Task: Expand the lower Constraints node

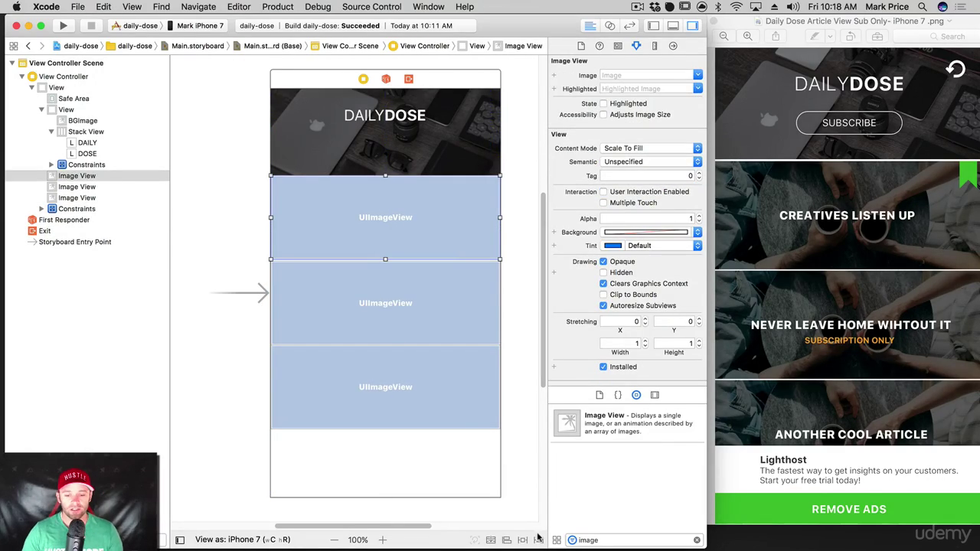Action: [x=41, y=209]
